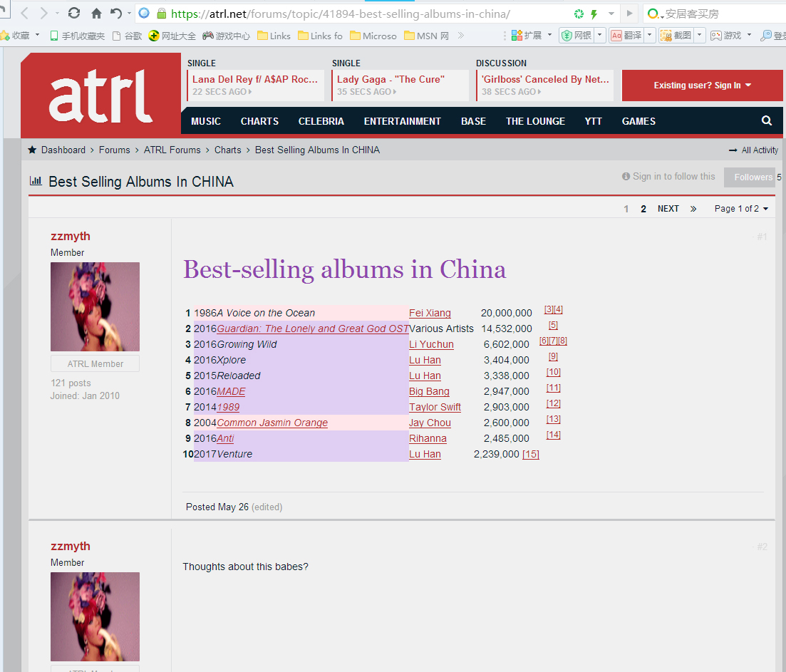Open the CHARTS menu item
The height and width of the screenshot is (672, 786).
[x=259, y=121]
